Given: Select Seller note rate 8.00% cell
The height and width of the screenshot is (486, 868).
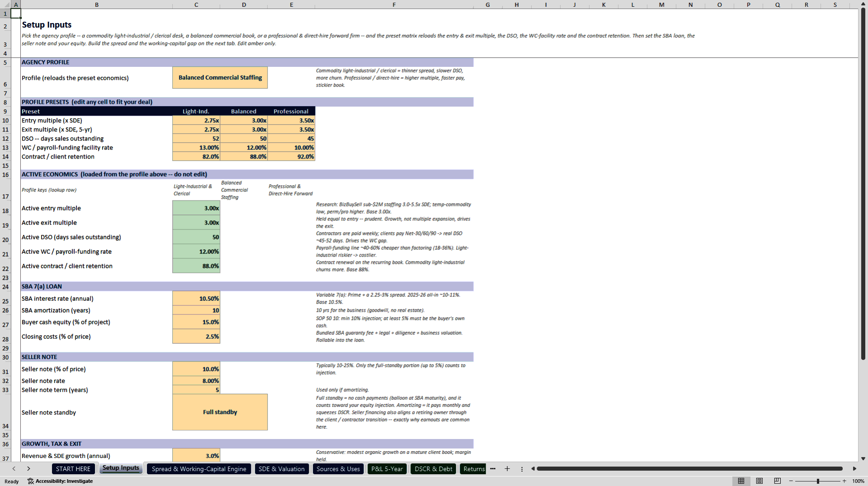Looking at the screenshot, I should pos(196,381).
